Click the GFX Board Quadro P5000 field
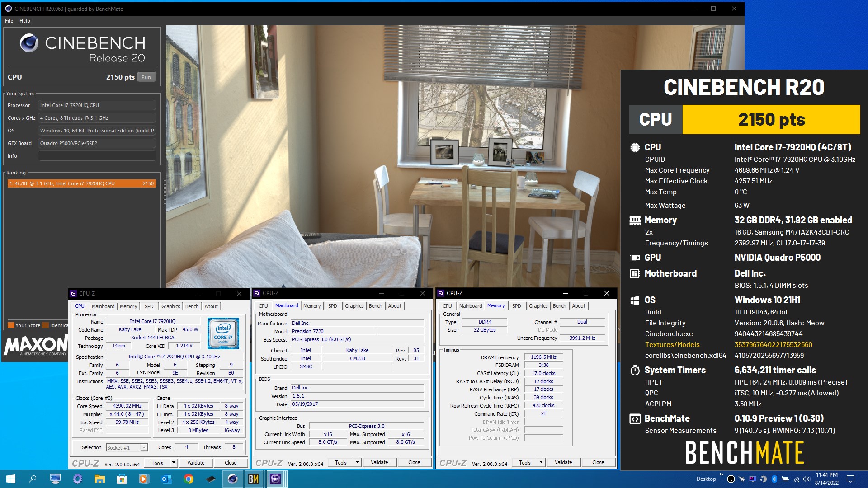 click(97, 143)
